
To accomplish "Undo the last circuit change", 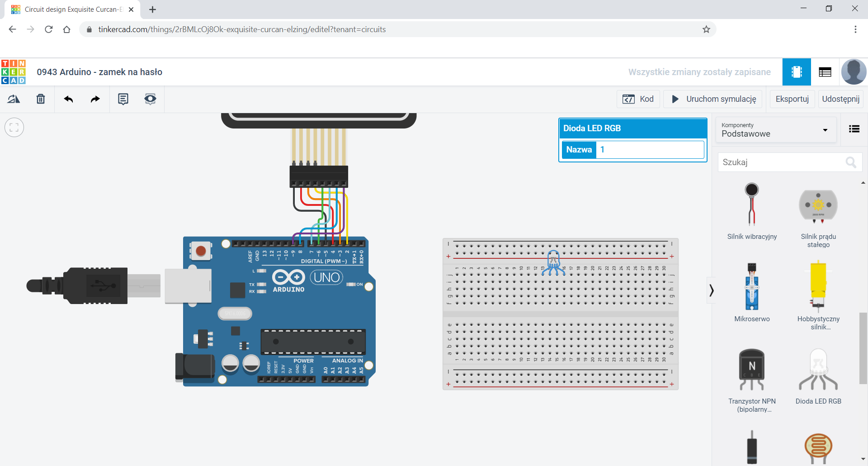I will [68, 99].
